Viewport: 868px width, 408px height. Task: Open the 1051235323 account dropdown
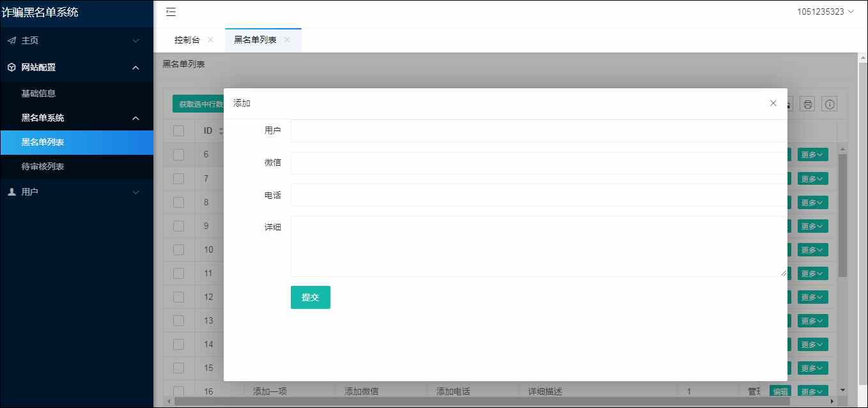tap(825, 12)
